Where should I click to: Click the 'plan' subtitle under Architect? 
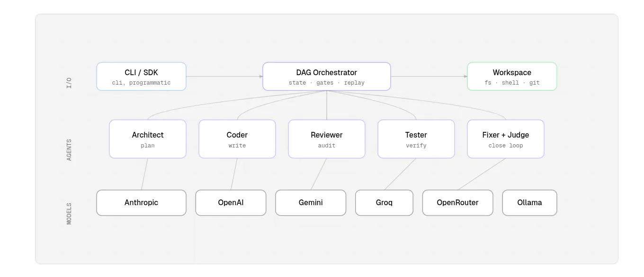point(148,146)
